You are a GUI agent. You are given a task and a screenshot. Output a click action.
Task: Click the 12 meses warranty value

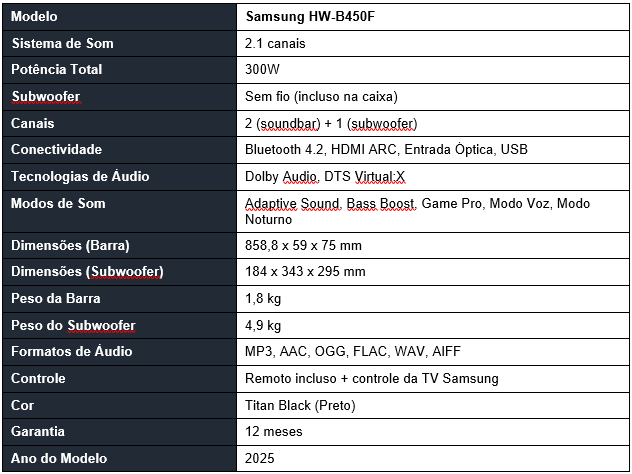point(274,432)
